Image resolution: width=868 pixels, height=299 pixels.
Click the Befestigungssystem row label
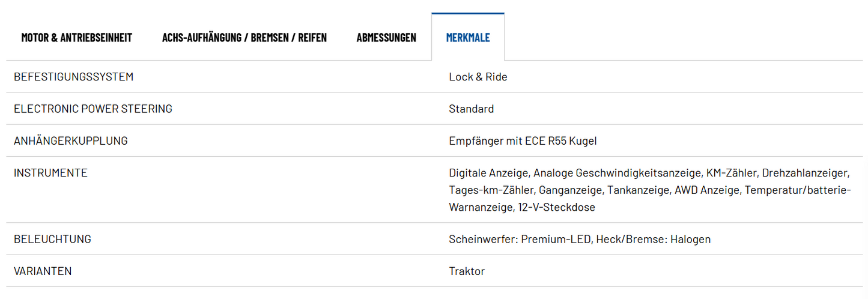[x=73, y=77]
